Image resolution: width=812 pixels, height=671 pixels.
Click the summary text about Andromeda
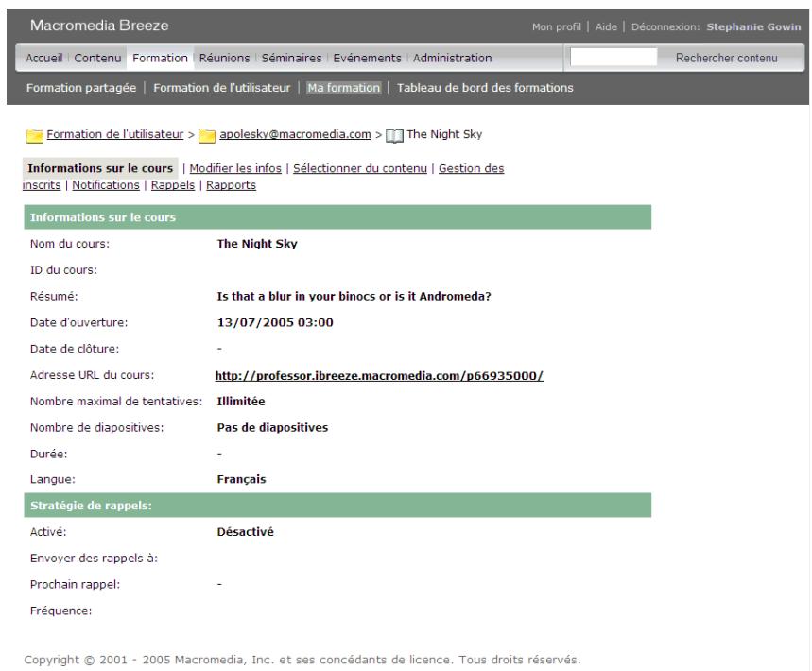coord(354,296)
